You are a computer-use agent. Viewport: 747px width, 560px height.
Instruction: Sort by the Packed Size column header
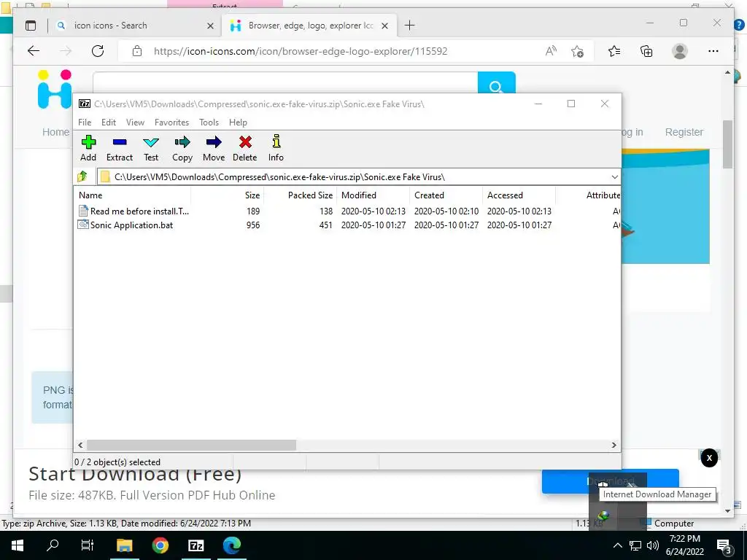click(x=300, y=195)
